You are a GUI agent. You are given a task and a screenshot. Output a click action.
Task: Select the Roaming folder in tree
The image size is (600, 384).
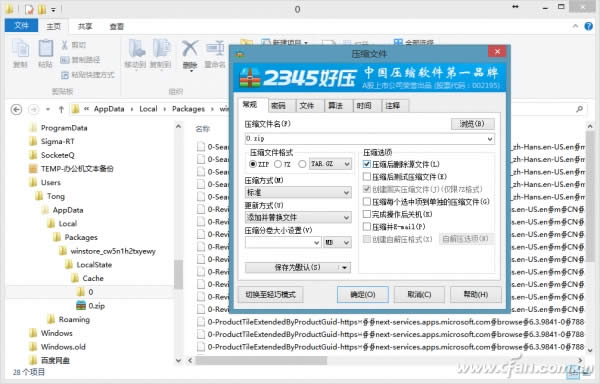[x=74, y=319]
